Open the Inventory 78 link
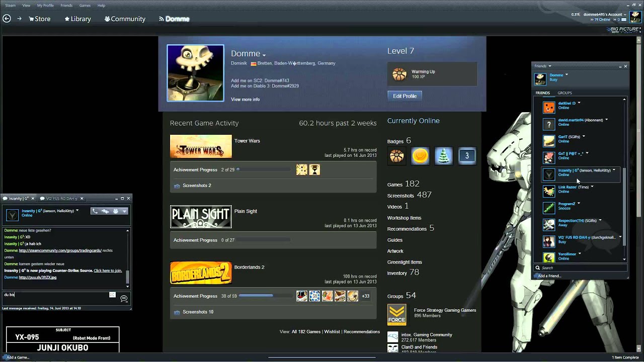This screenshot has height=362, width=644. tap(403, 273)
